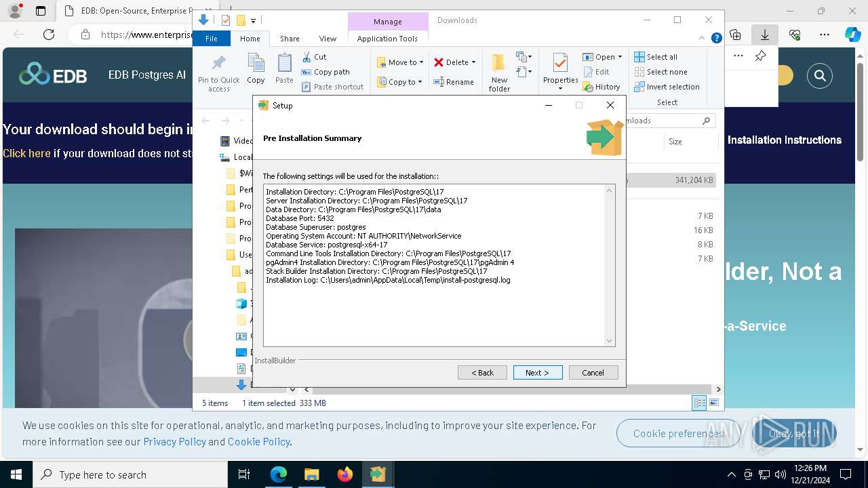
Task: Open the Privacy Policy link
Action: (174, 441)
